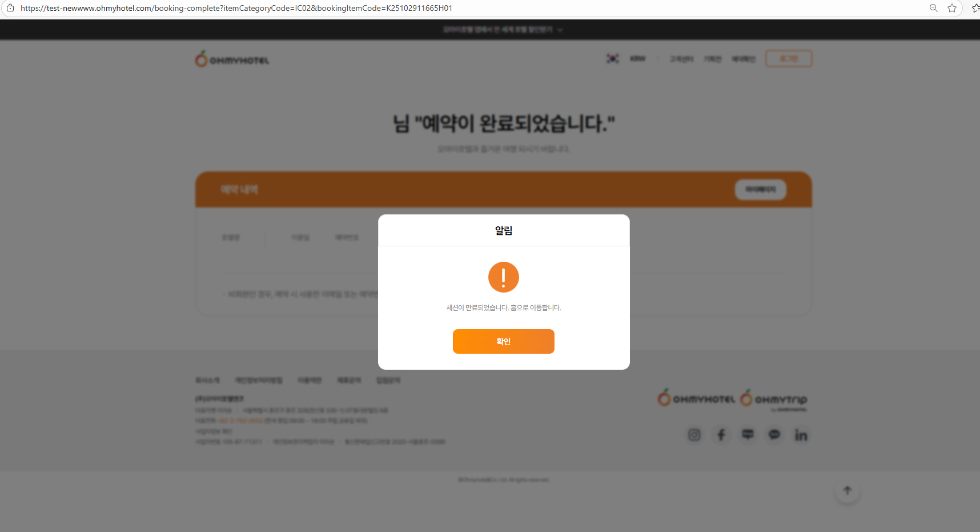Confirm the alert with the 확인 button
This screenshot has height=532, width=980.
click(x=503, y=341)
